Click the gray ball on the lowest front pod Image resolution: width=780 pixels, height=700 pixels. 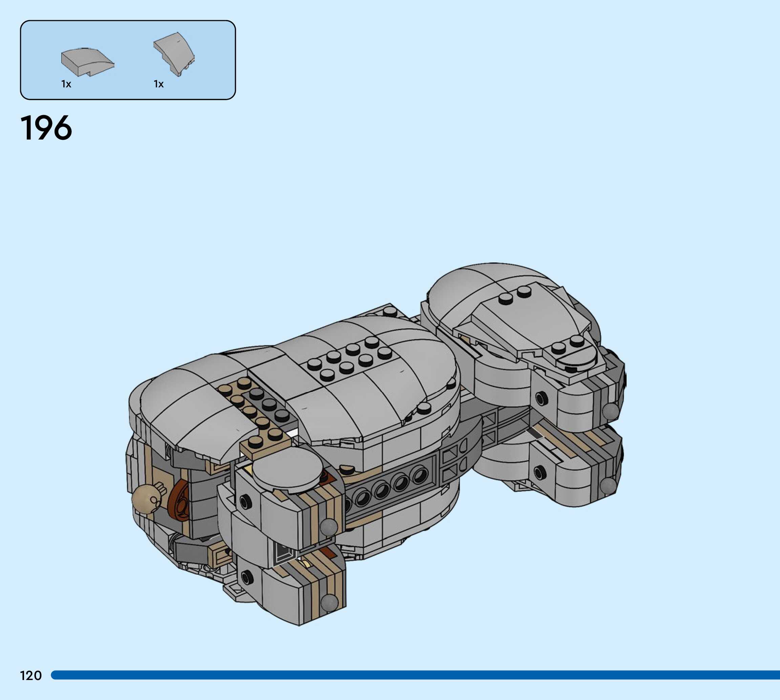(329, 602)
